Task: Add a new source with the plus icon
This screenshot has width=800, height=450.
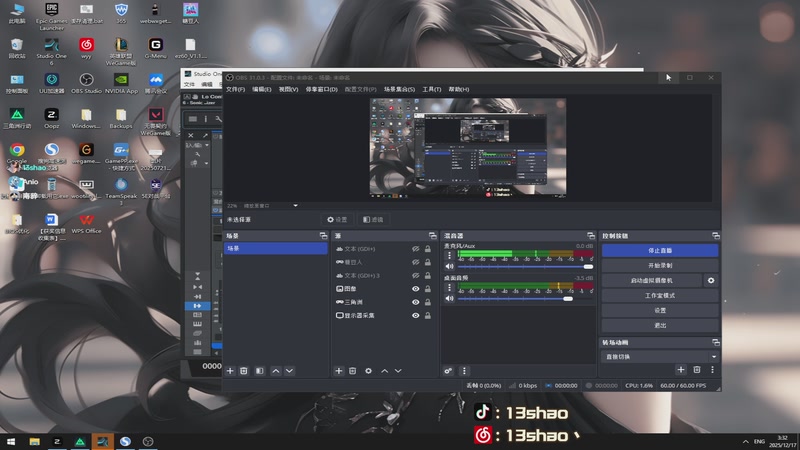Action: pos(339,371)
